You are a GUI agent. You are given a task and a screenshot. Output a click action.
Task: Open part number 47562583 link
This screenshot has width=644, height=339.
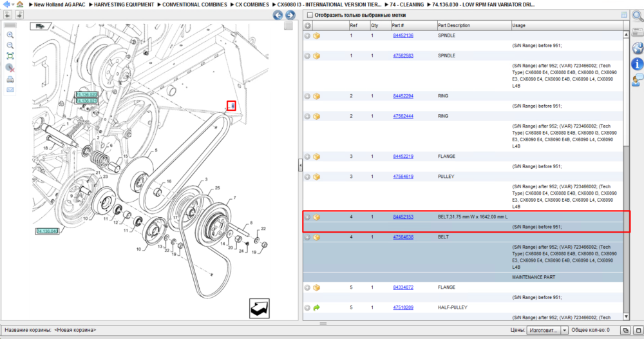pos(403,56)
